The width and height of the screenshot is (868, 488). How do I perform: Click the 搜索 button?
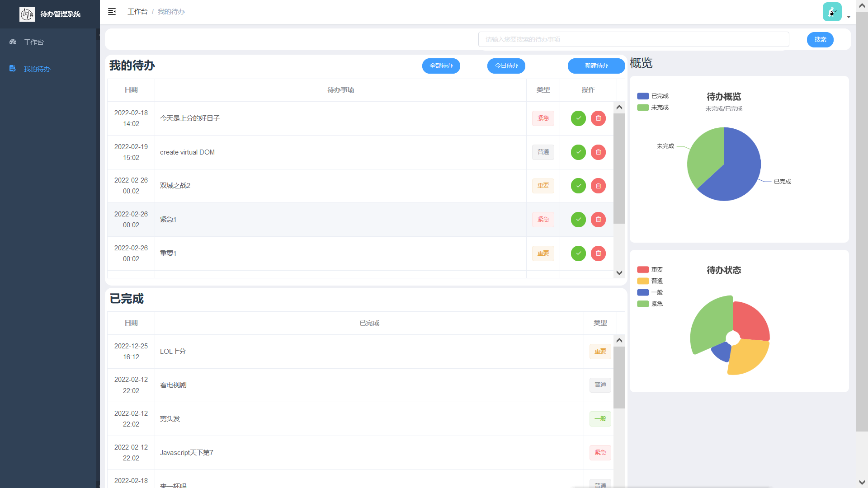point(820,40)
